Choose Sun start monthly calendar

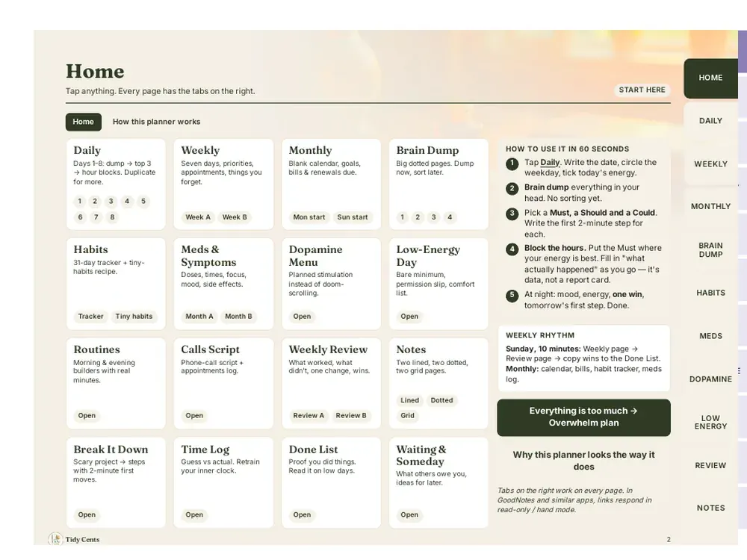pos(353,217)
